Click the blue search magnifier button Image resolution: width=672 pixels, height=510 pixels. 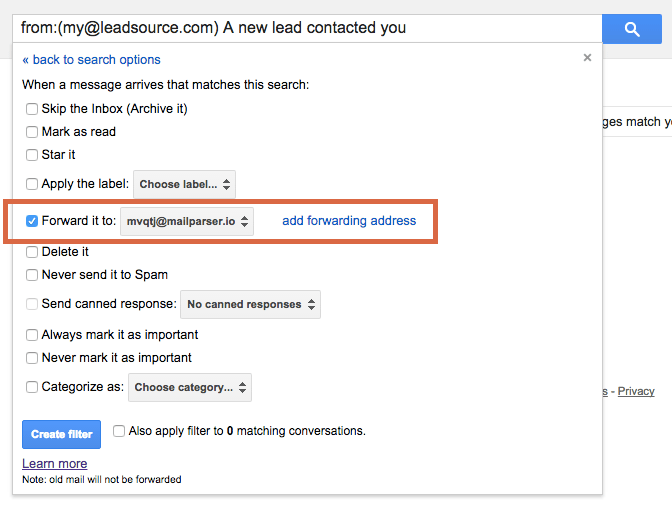632,29
